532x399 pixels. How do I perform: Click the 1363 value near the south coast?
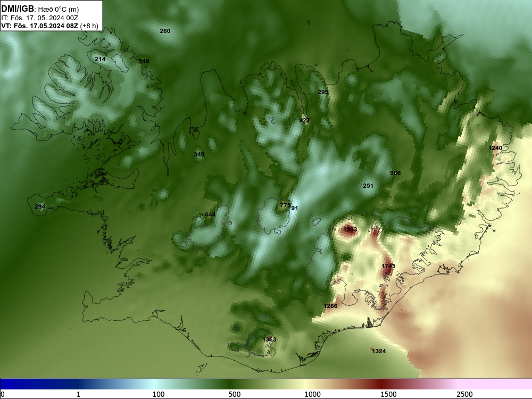[x=269, y=339]
